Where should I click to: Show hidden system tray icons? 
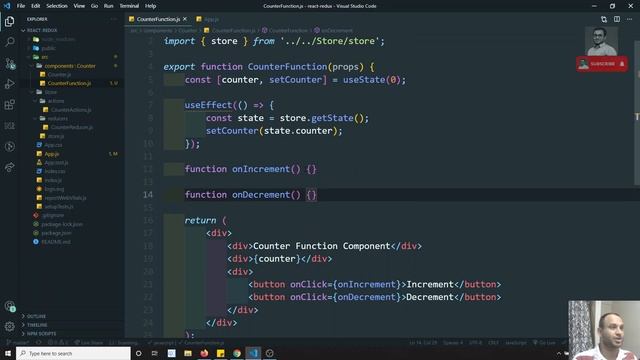pyautogui.click(x=559, y=353)
